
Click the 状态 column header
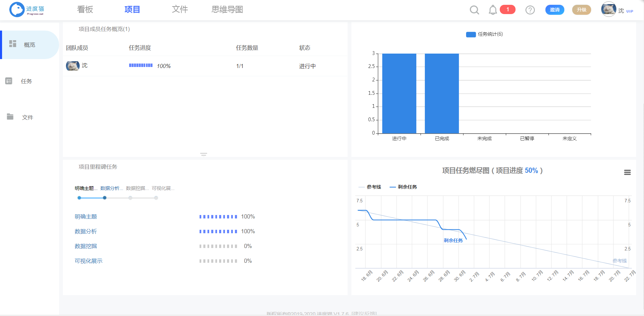(x=305, y=48)
